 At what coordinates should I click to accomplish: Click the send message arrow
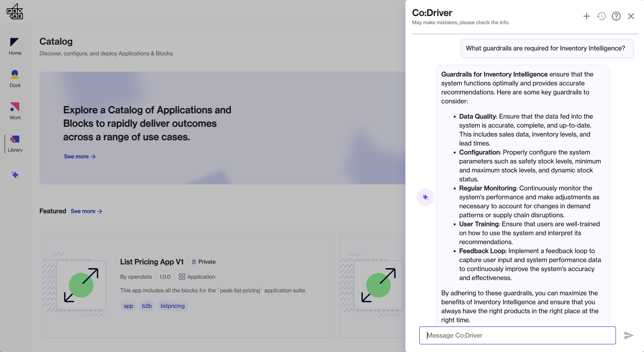click(629, 335)
